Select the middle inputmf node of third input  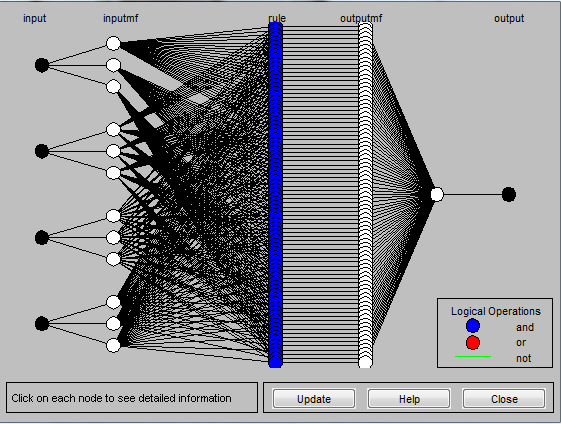coord(113,238)
